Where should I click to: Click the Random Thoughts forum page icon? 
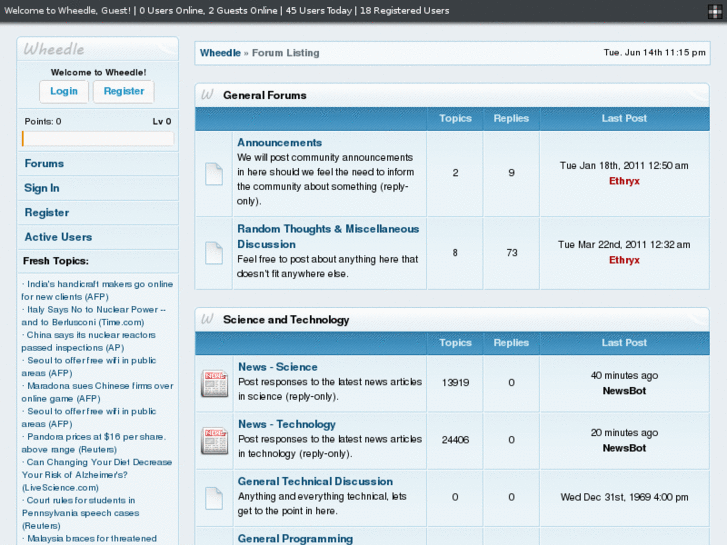(x=214, y=253)
